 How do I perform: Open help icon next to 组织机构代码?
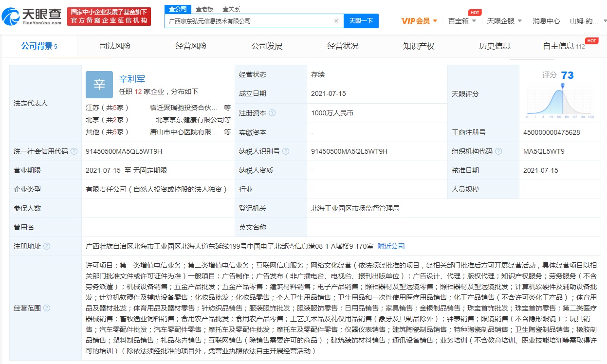click(x=499, y=151)
